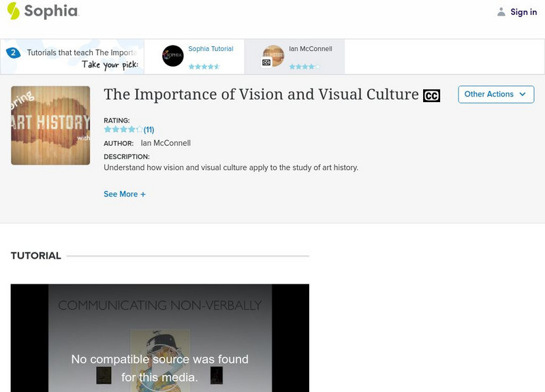Click the CC icon next to the title
545x392 pixels.
431,96
